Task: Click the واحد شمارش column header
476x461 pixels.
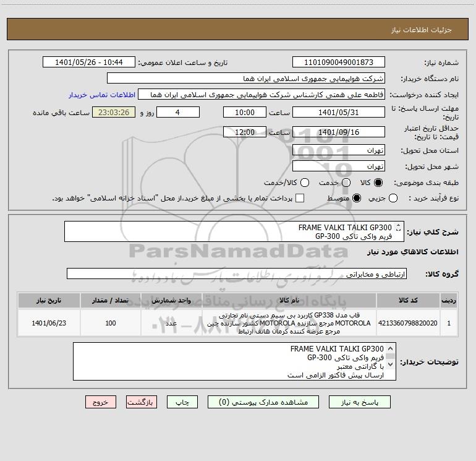Action: pyautogui.click(x=171, y=300)
